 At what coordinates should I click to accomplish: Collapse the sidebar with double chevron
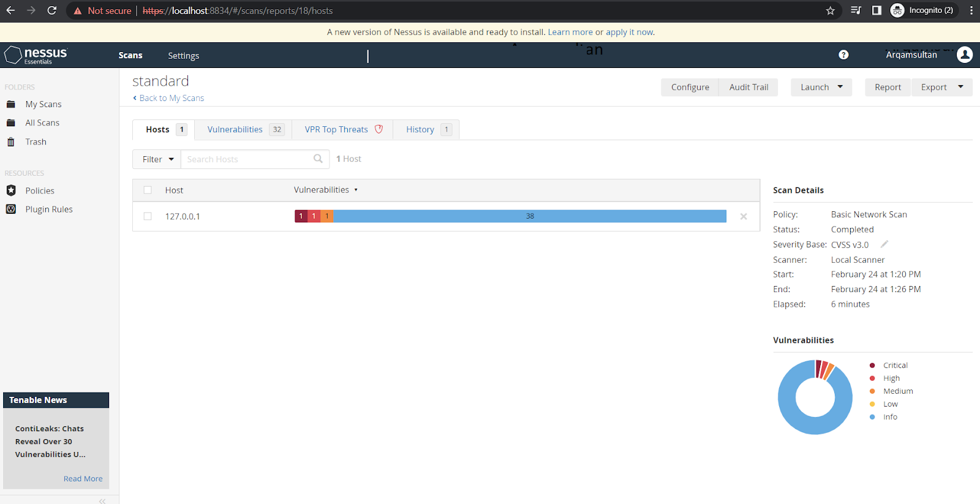point(102,500)
